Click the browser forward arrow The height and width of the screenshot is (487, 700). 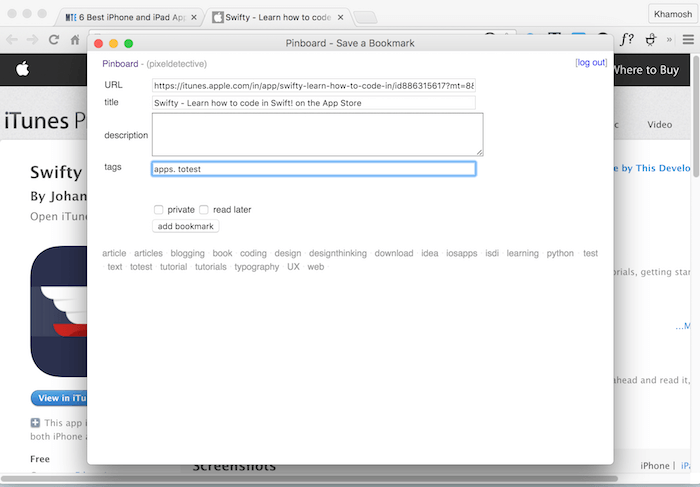pyautogui.click(x=33, y=40)
